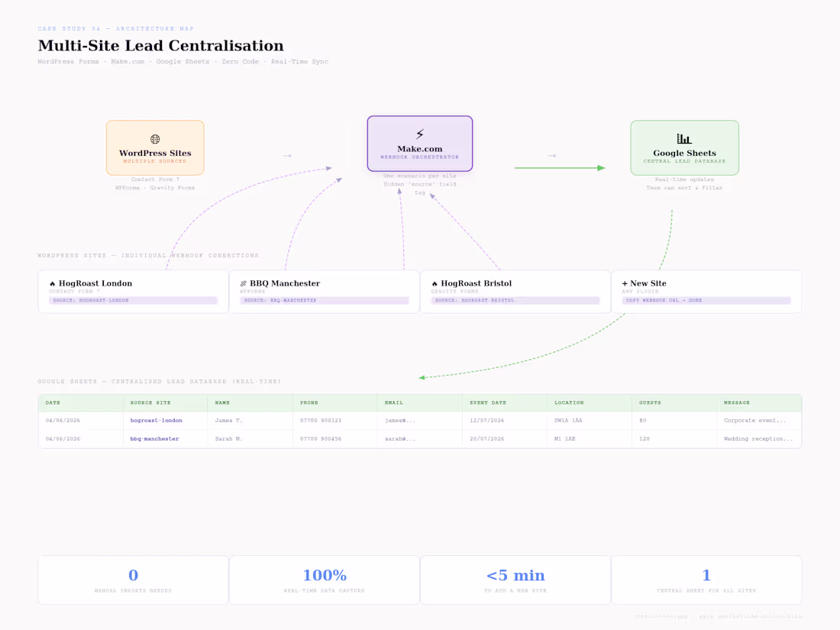Click the Wedding reception... message cell

[758, 439]
